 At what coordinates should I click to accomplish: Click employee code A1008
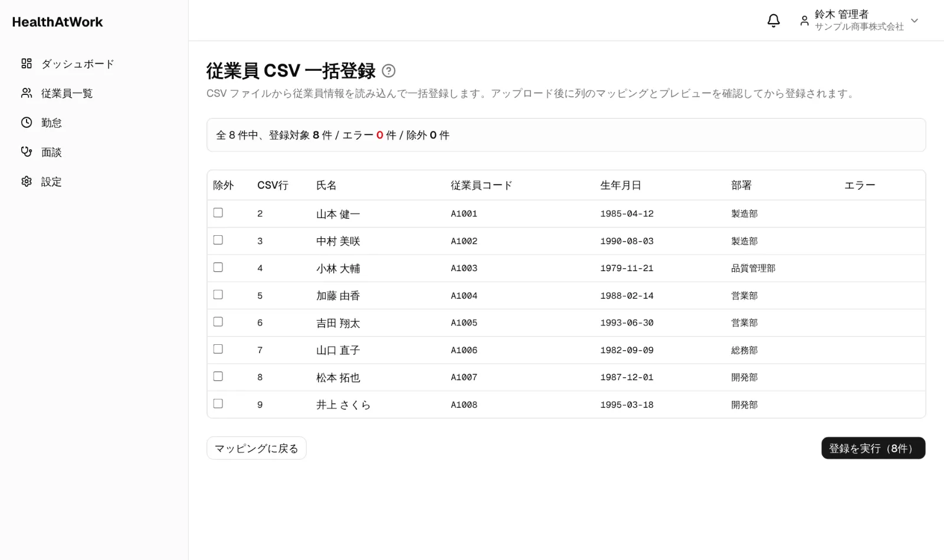[464, 405]
